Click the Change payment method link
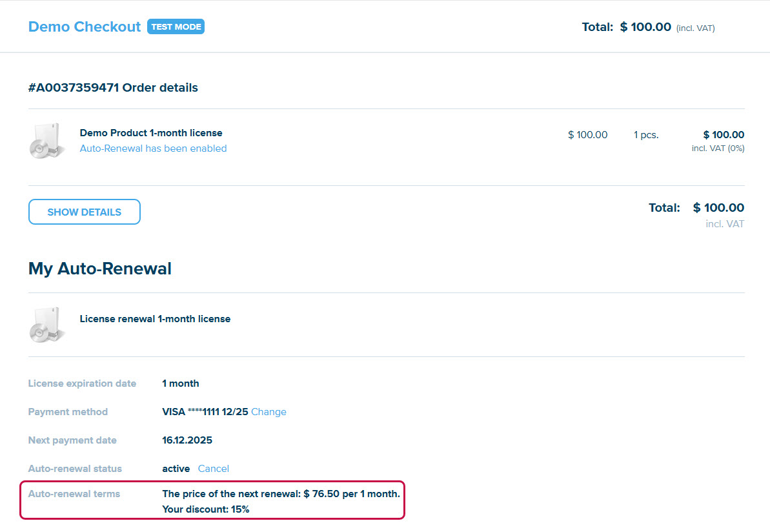Image resolution: width=770 pixels, height=532 pixels. coord(268,412)
